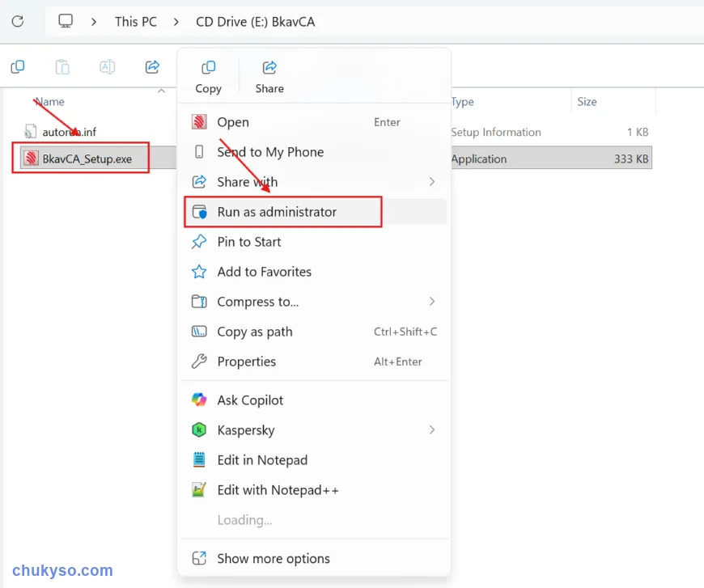
Task: Select the BkavCA_Setup.exe file
Action: pyautogui.click(x=87, y=159)
